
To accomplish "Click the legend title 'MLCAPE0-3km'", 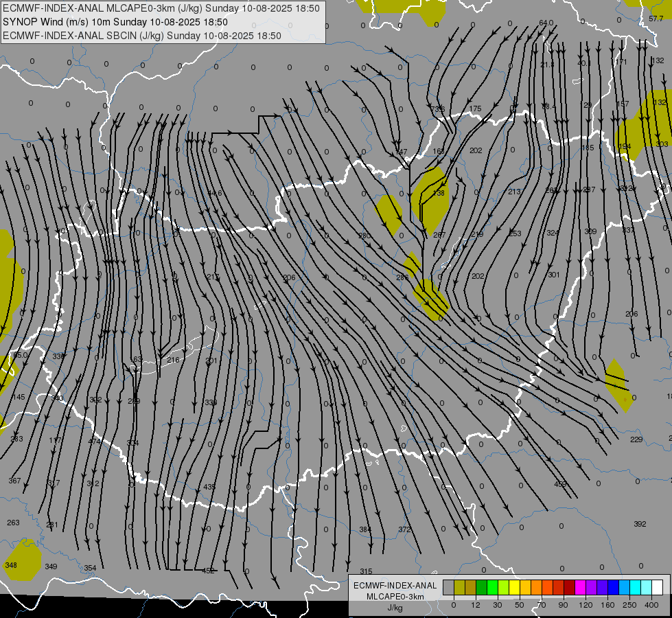I will click(x=395, y=597).
